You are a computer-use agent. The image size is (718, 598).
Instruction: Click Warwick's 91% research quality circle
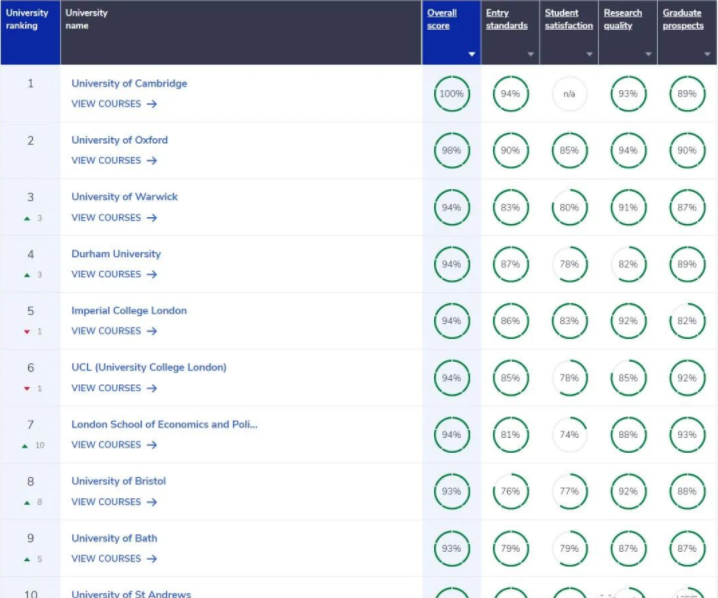coord(628,208)
